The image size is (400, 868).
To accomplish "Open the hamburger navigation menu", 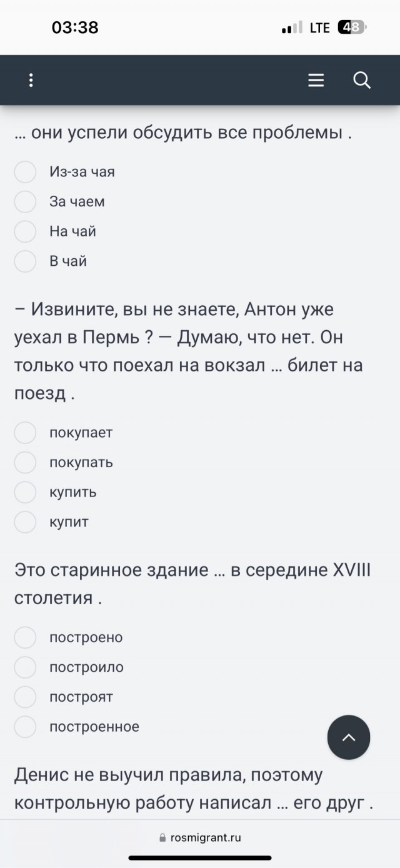I will [x=315, y=80].
